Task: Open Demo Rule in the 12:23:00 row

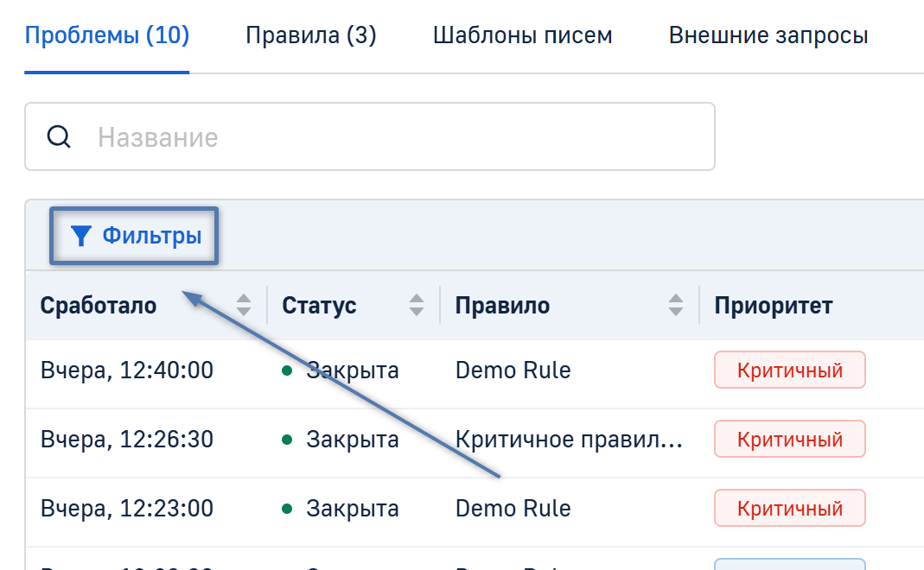Action: click(x=513, y=509)
